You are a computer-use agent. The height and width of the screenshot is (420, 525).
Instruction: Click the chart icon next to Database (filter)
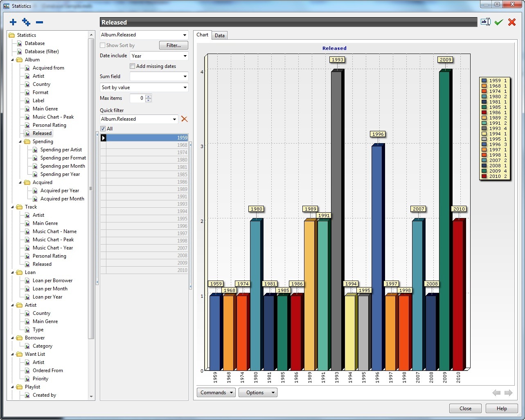click(19, 52)
